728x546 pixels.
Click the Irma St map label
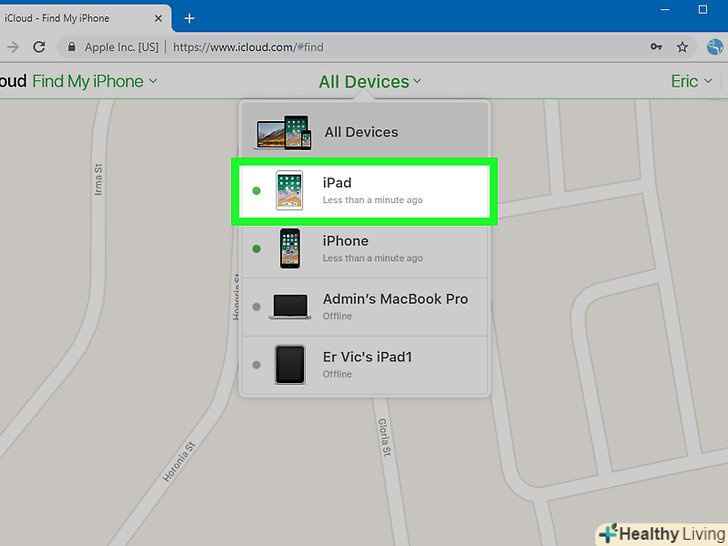tap(98, 179)
